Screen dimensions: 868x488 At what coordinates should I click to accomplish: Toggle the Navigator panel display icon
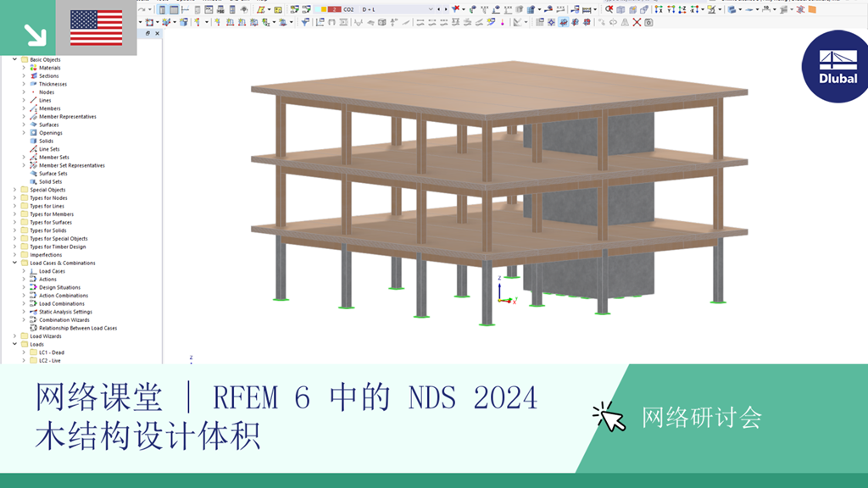162,9
